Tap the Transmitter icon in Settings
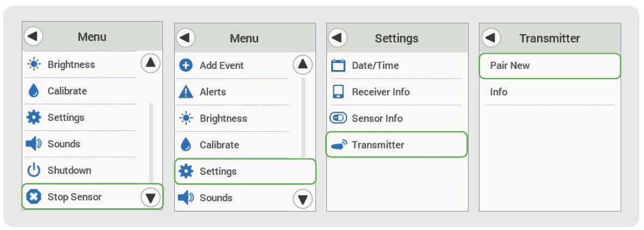This screenshot has width=644, height=230. (339, 145)
